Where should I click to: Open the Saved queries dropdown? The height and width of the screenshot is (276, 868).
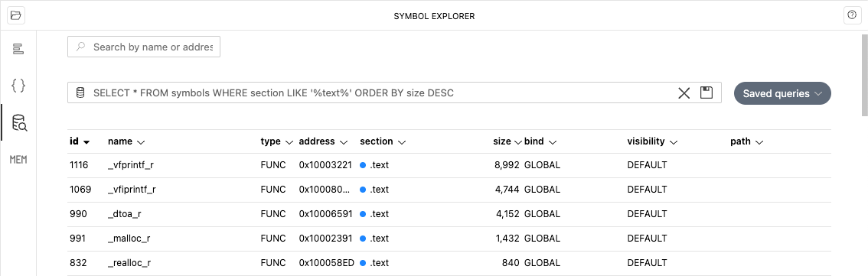[x=782, y=93]
